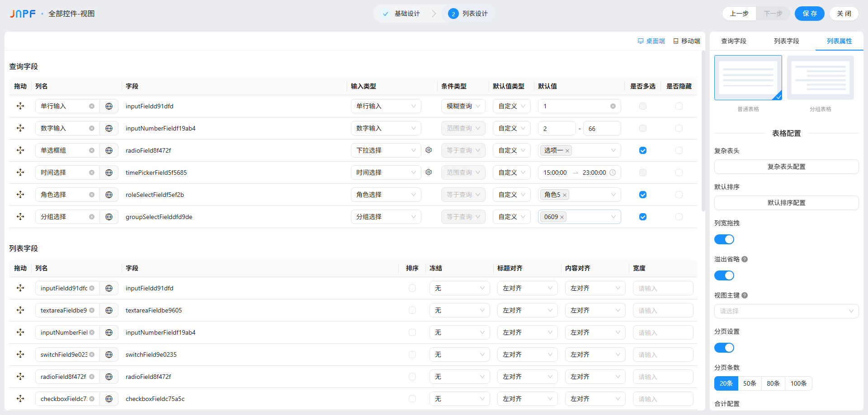Open 冻结 dropdown for textareaFieldbe9605 row
Screen dimensions: 868x415
click(459, 310)
